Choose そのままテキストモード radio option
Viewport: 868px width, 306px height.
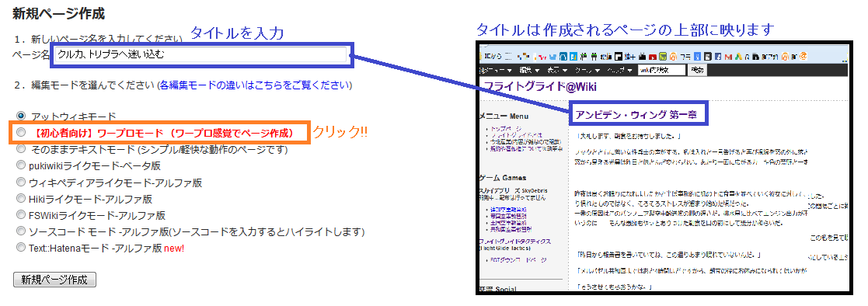coord(21,149)
